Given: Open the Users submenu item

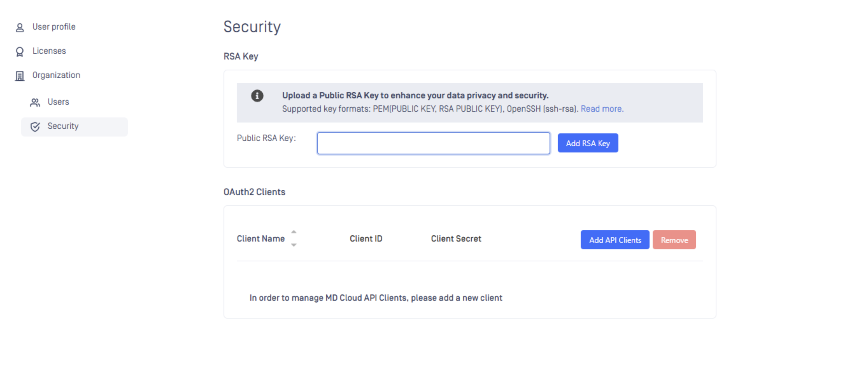Looking at the screenshot, I should point(58,102).
